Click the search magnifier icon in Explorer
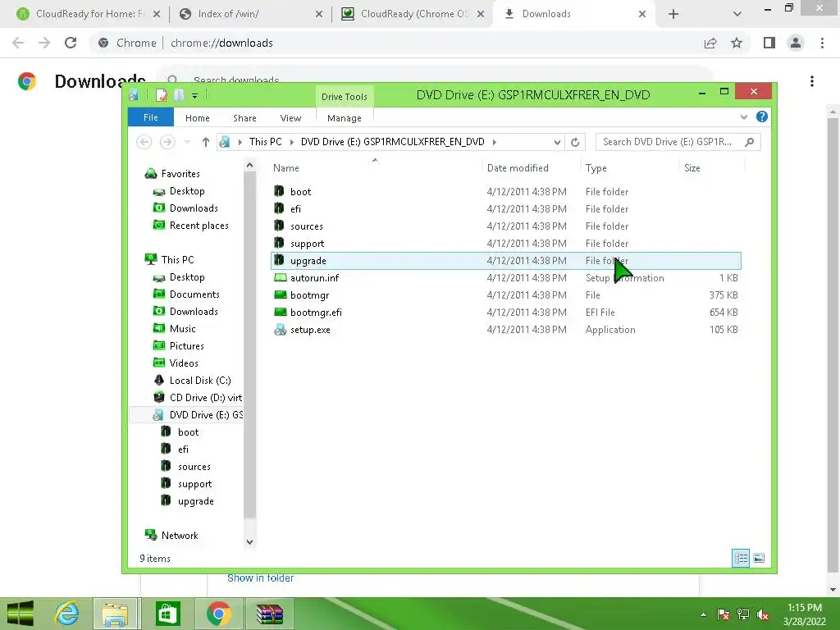This screenshot has height=630, width=840. [750, 142]
